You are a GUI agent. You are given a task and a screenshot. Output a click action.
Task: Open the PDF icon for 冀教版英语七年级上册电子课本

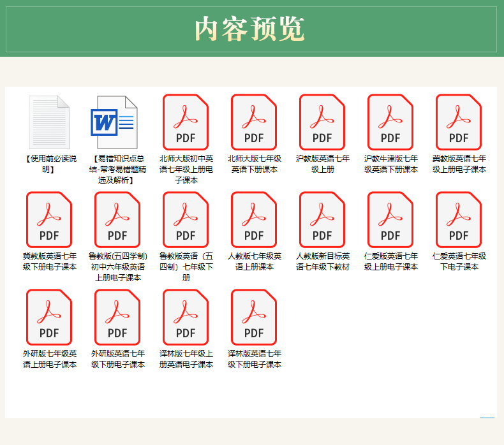pos(459,122)
